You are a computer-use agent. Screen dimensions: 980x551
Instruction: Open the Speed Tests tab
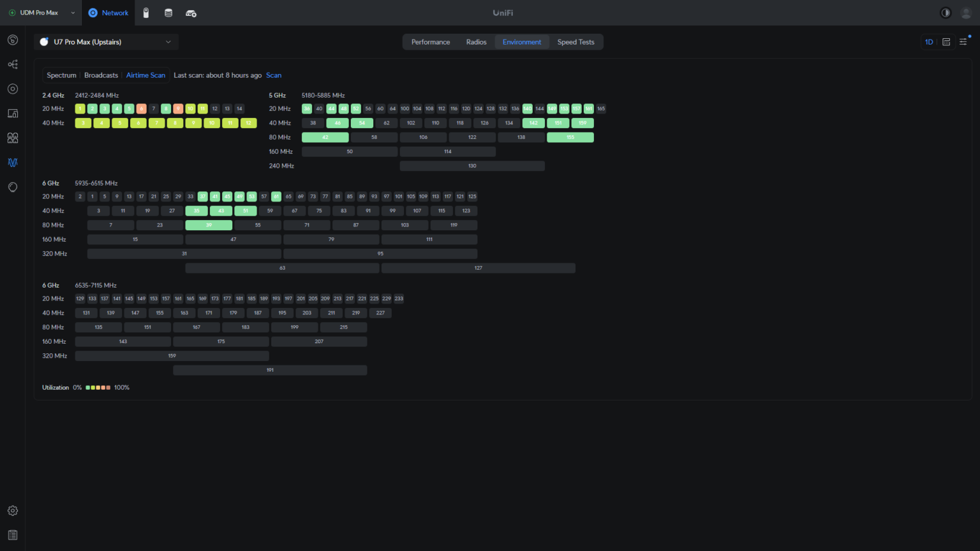[x=575, y=42]
